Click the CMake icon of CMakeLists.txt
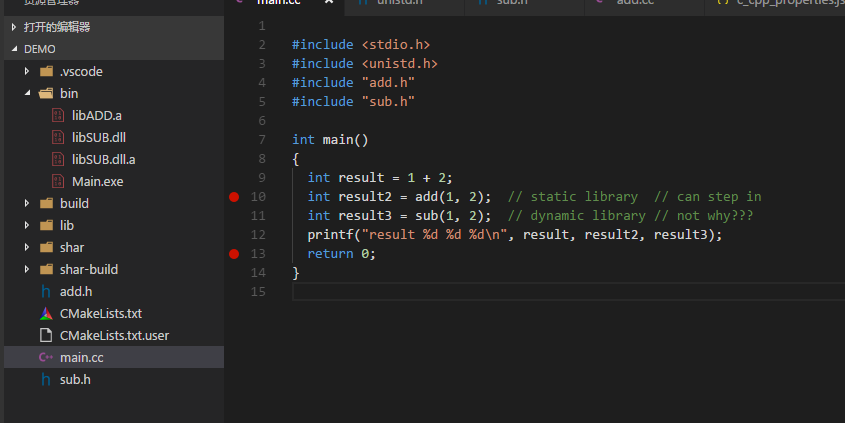 click(46, 314)
